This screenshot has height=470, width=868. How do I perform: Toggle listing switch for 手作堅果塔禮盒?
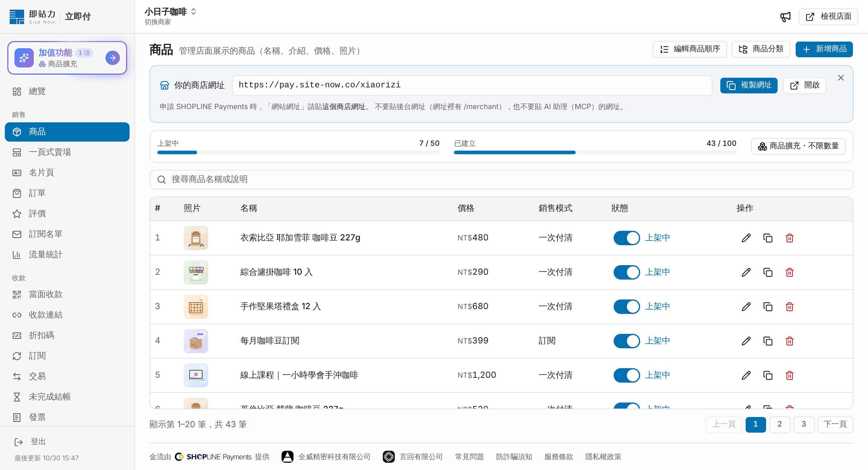click(x=626, y=307)
